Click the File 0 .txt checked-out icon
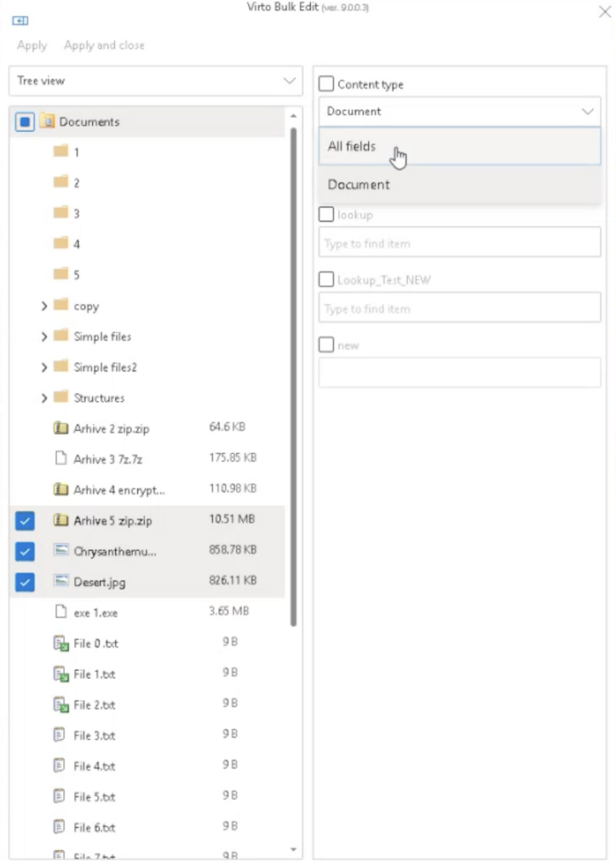This screenshot has width=616, height=861. coord(61,643)
